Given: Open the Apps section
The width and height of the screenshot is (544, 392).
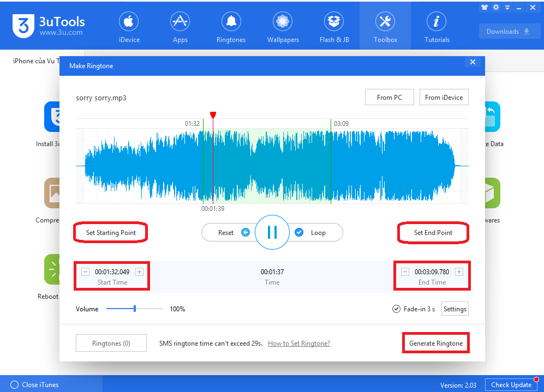Looking at the screenshot, I should [x=180, y=27].
